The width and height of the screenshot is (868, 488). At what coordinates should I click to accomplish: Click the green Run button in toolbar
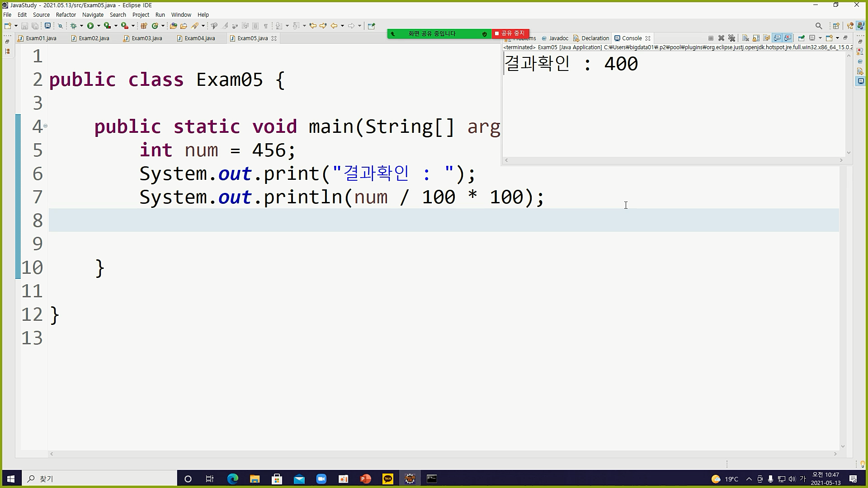coord(90,26)
